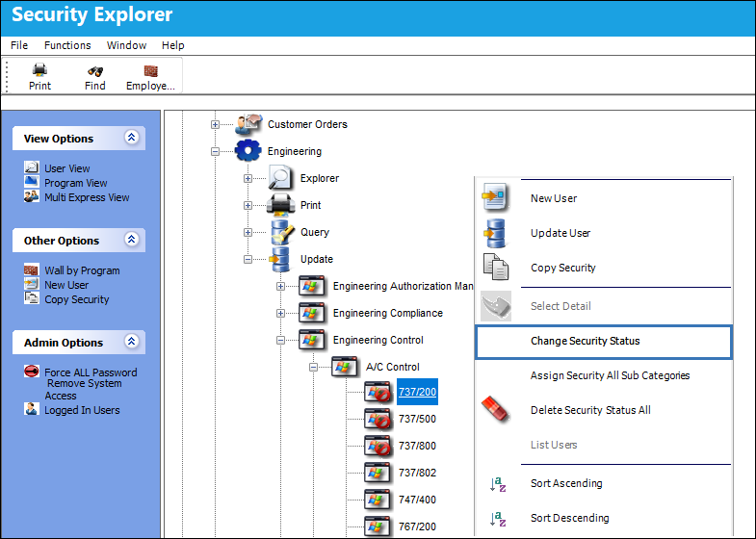Click the blocked icon beside 737/500
This screenshot has height=539, width=756.
pyautogui.click(x=377, y=419)
